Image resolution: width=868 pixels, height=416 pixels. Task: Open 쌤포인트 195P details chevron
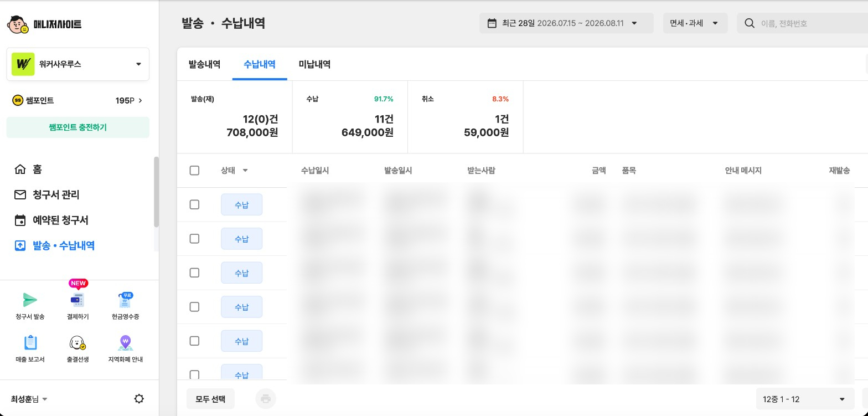point(141,100)
